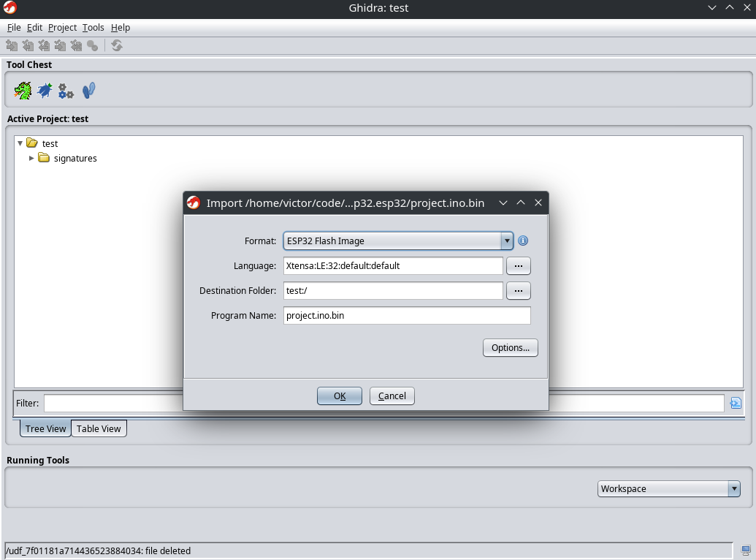756x560 pixels.
Task: Open the Tools menu
Action: (93, 28)
